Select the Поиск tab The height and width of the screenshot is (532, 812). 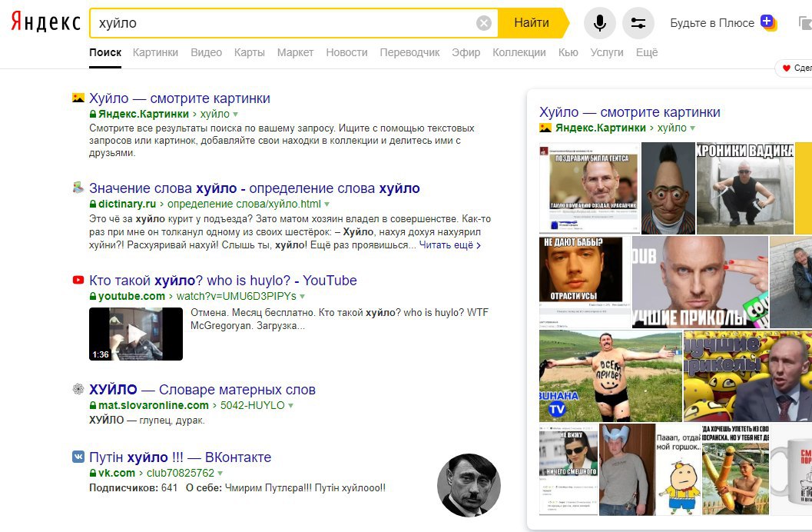pos(105,52)
